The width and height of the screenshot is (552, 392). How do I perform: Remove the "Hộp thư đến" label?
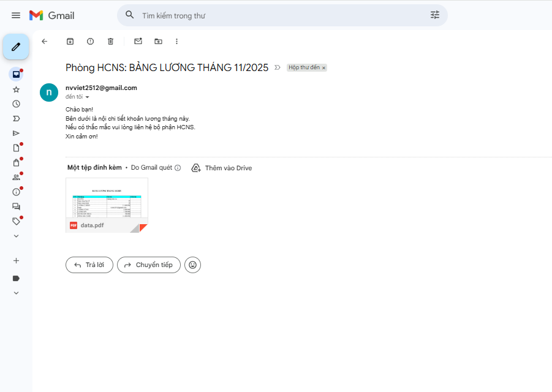(x=323, y=68)
